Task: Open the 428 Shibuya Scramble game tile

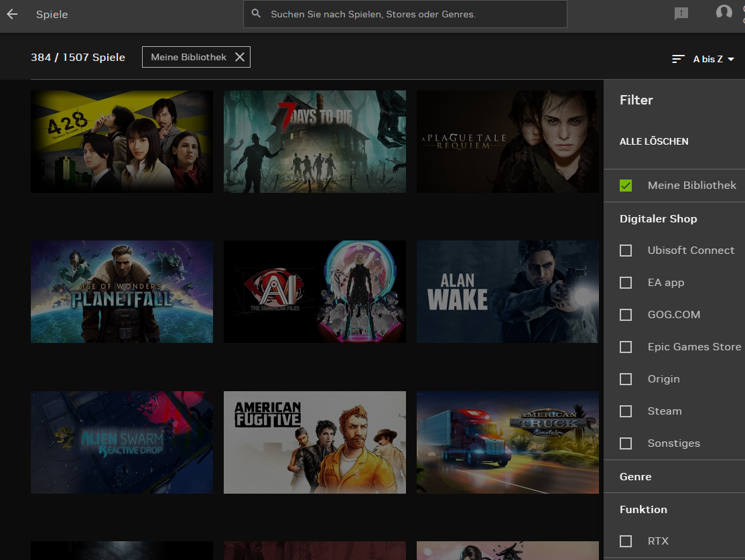Action: (122, 141)
